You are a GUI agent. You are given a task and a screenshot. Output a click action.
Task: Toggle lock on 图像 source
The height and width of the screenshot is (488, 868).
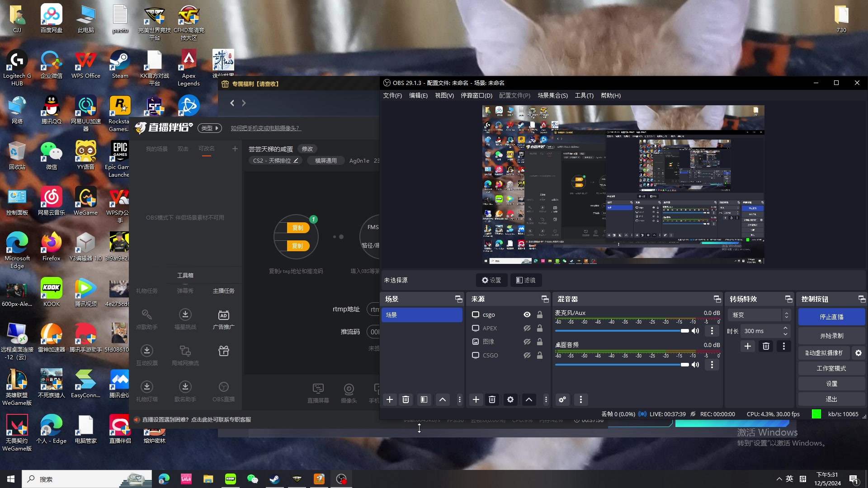tap(539, 342)
